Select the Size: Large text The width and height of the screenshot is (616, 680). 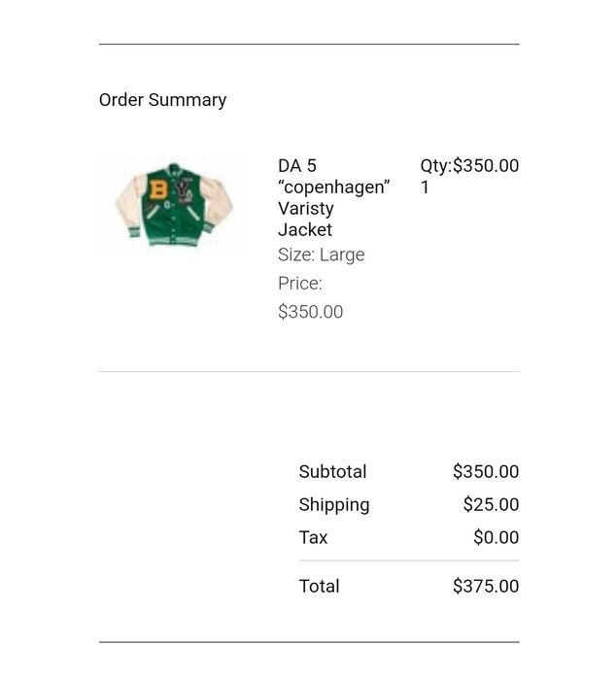[321, 255]
